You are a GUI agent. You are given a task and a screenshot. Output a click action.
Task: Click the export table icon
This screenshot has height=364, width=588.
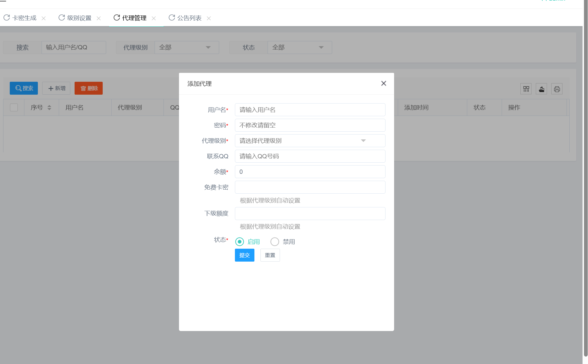[542, 89]
